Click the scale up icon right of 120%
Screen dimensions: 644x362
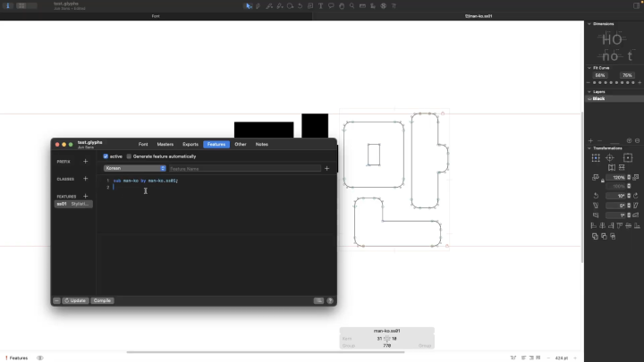pyautogui.click(x=636, y=177)
